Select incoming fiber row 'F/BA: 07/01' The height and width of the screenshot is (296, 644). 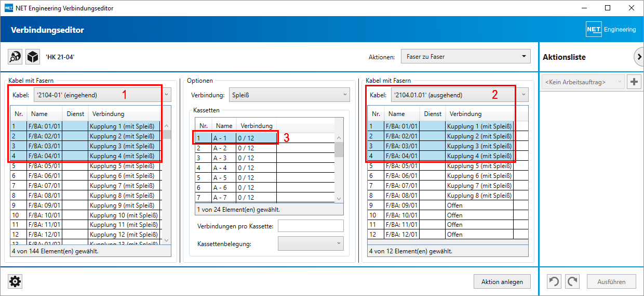click(46, 186)
